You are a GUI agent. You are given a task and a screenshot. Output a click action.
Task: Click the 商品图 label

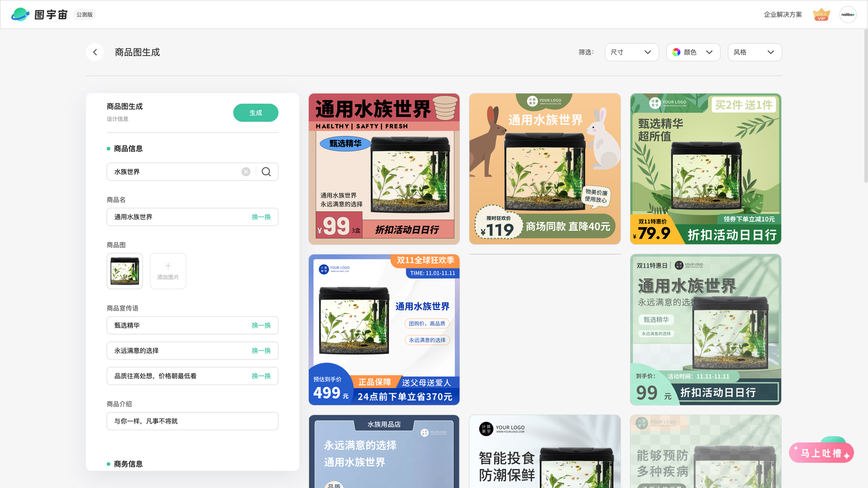116,245
